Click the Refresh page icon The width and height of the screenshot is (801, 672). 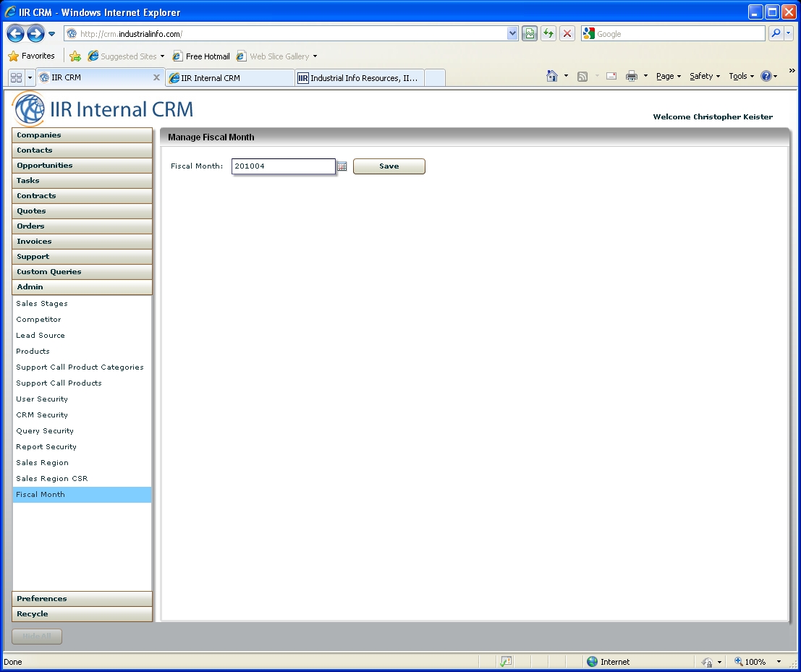pos(548,33)
